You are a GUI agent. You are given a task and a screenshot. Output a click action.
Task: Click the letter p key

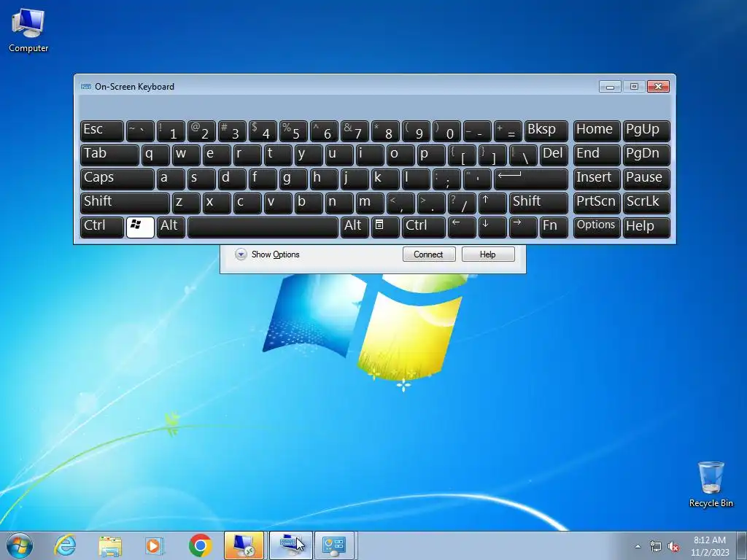[431, 155]
